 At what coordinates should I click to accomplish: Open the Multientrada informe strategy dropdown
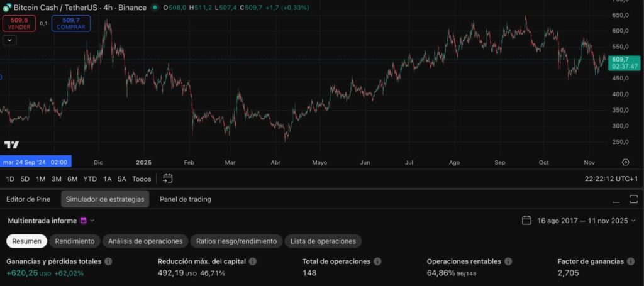click(92, 221)
